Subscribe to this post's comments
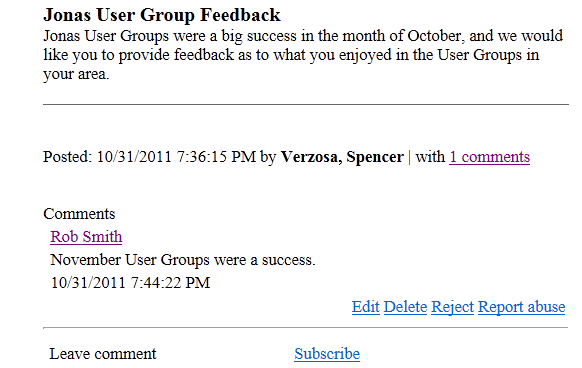The image size is (582, 368). point(327,354)
